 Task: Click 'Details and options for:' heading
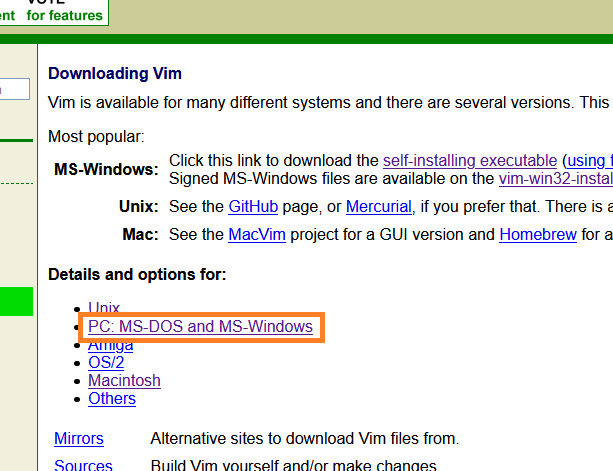click(x=137, y=274)
